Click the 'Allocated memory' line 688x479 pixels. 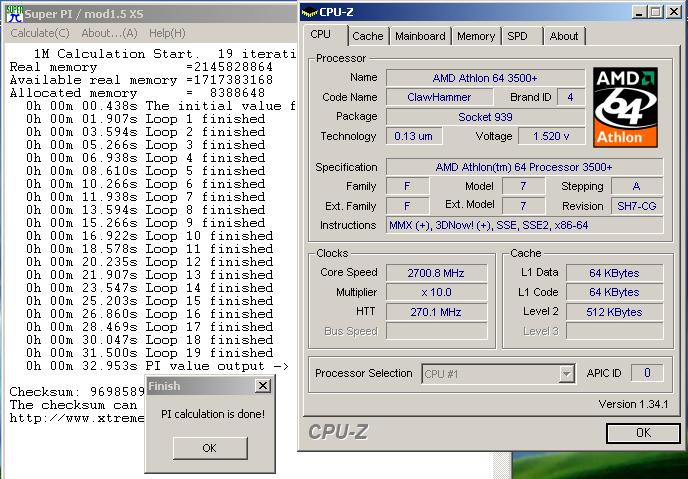coord(137,93)
